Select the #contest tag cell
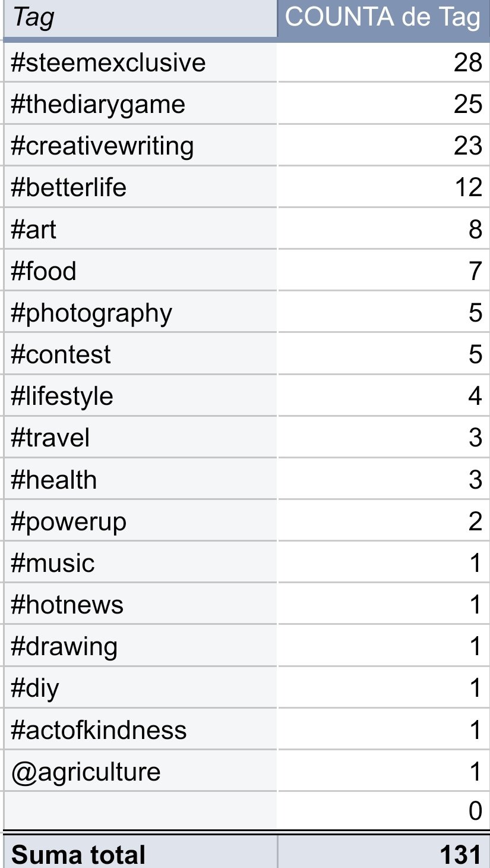 pyautogui.click(x=140, y=354)
